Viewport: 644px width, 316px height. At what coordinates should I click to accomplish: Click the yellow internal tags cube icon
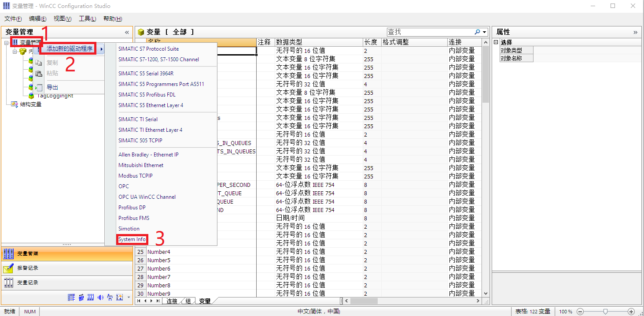coord(23,52)
